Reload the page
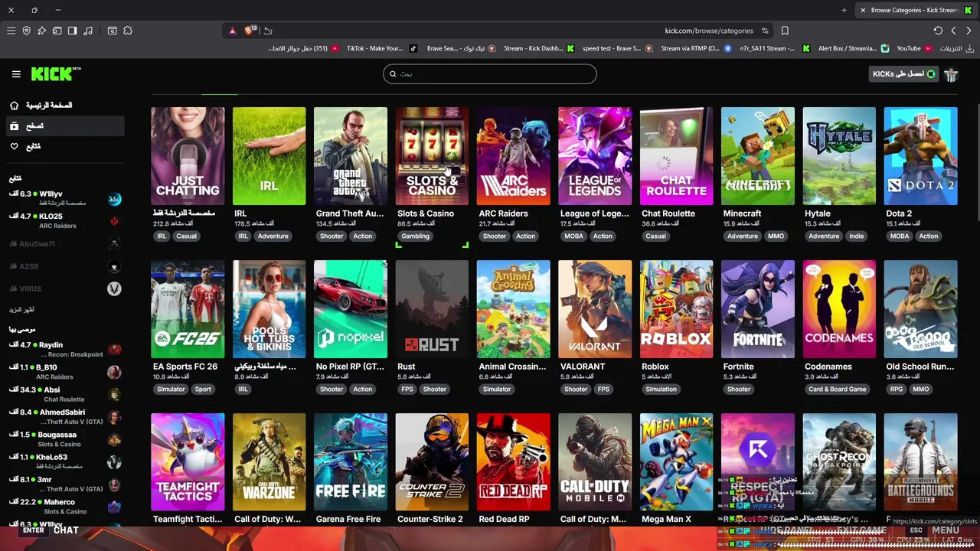Screen dimensions: 980x551 [x=938, y=31]
